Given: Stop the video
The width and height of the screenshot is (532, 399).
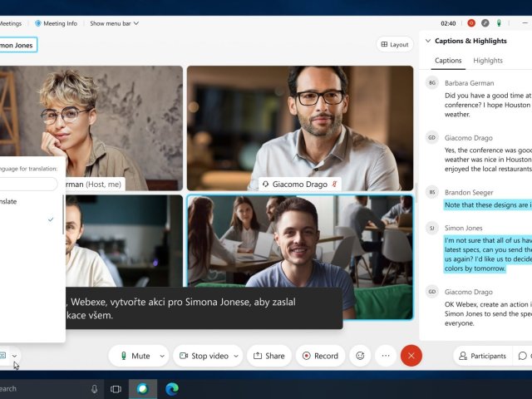Looking at the screenshot, I should 204,356.
